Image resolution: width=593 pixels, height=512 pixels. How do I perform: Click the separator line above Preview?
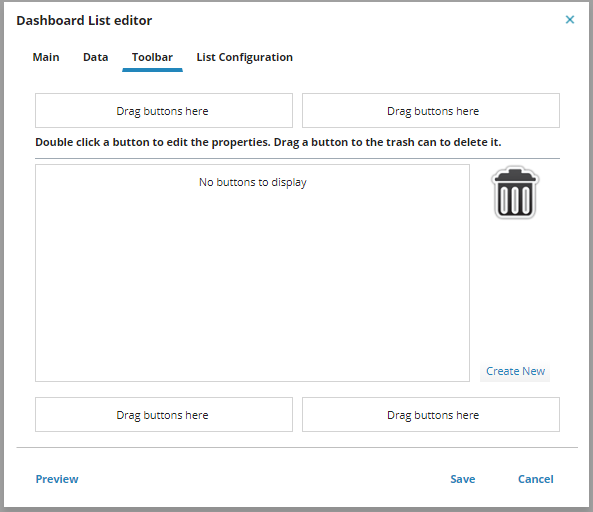click(297, 448)
